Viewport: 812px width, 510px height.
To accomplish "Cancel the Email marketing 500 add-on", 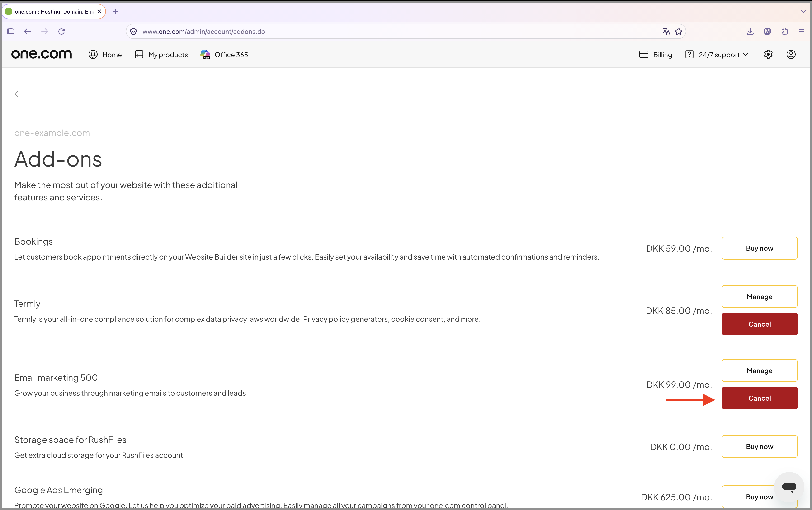I will pyautogui.click(x=759, y=398).
